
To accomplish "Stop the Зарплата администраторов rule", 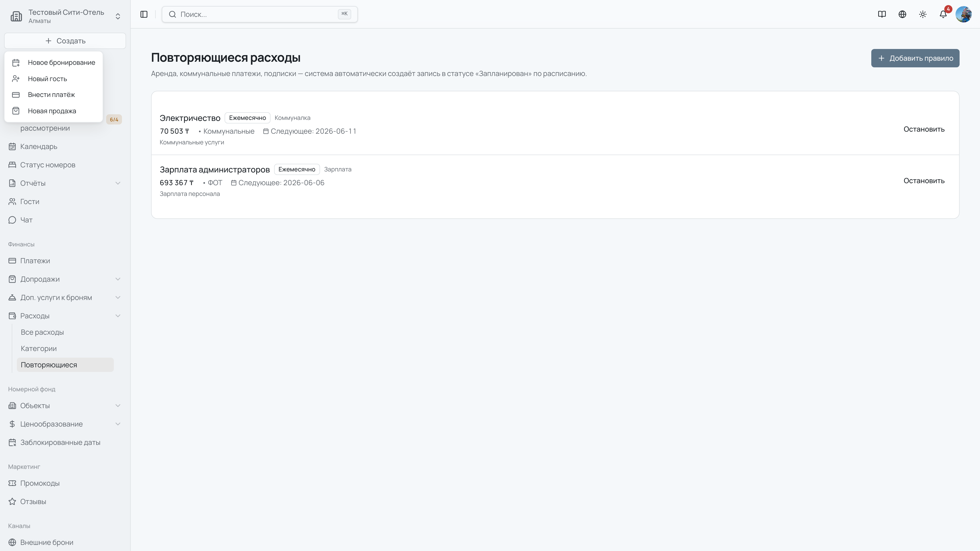I will (x=924, y=181).
